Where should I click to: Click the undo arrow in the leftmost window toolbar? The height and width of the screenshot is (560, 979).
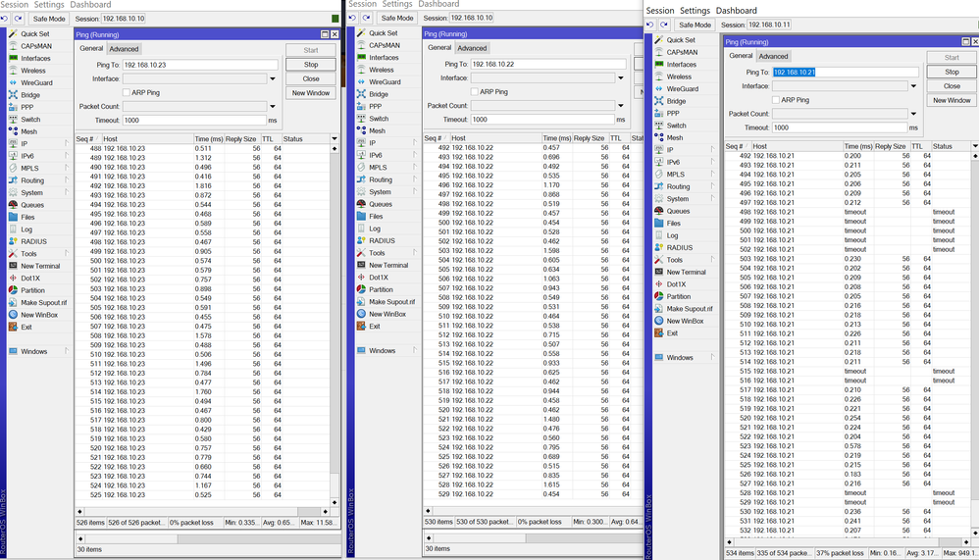tap(6, 19)
